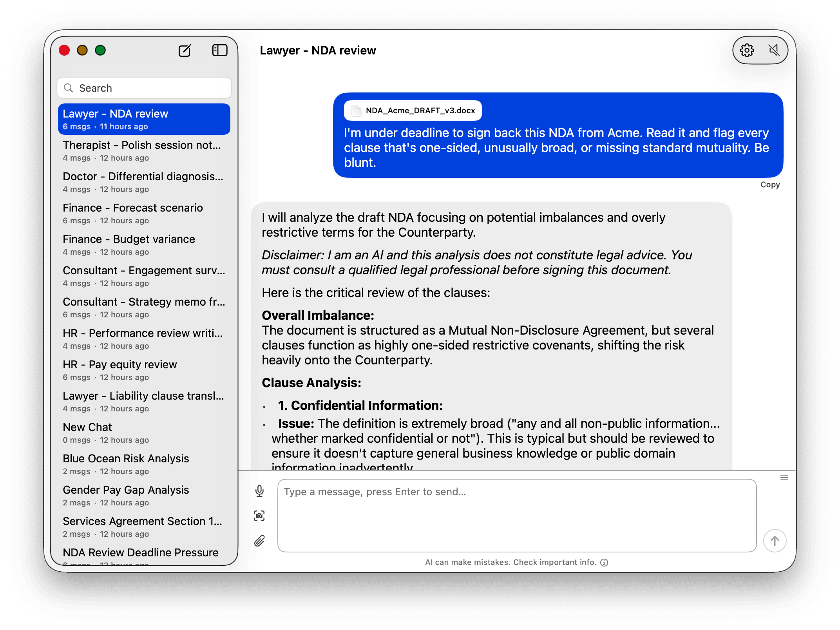Click the 'AI can make mistakes' notice
The width and height of the screenshot is (840, 630).
point(511,563)
